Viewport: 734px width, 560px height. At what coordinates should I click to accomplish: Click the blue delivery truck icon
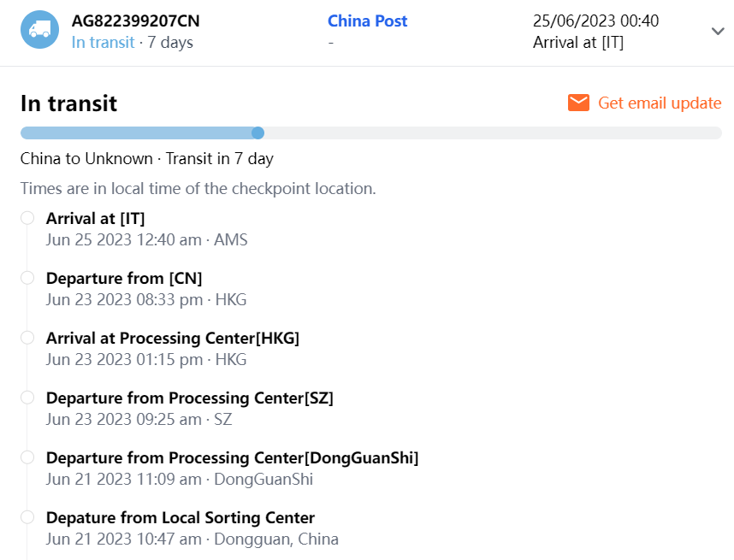[39, 30]
